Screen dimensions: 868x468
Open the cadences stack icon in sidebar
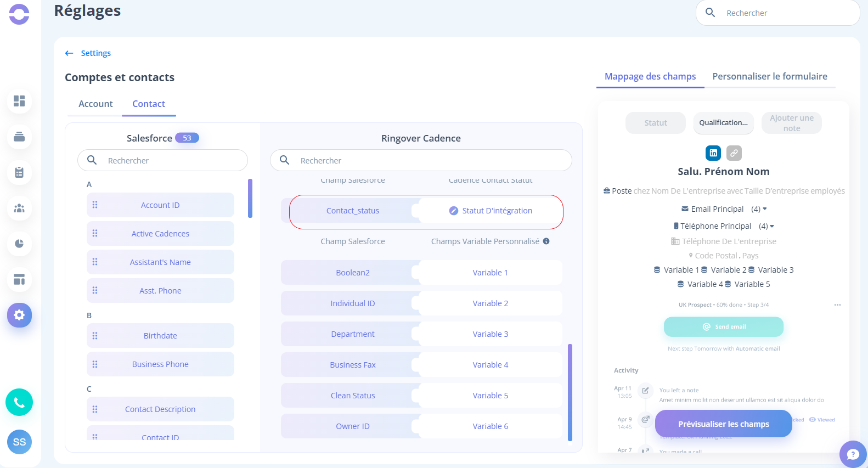[x=19, y=137]
